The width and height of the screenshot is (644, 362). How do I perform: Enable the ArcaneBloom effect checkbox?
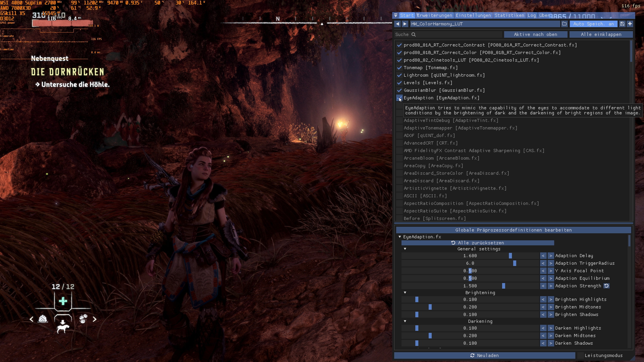[x=399, y=158]
